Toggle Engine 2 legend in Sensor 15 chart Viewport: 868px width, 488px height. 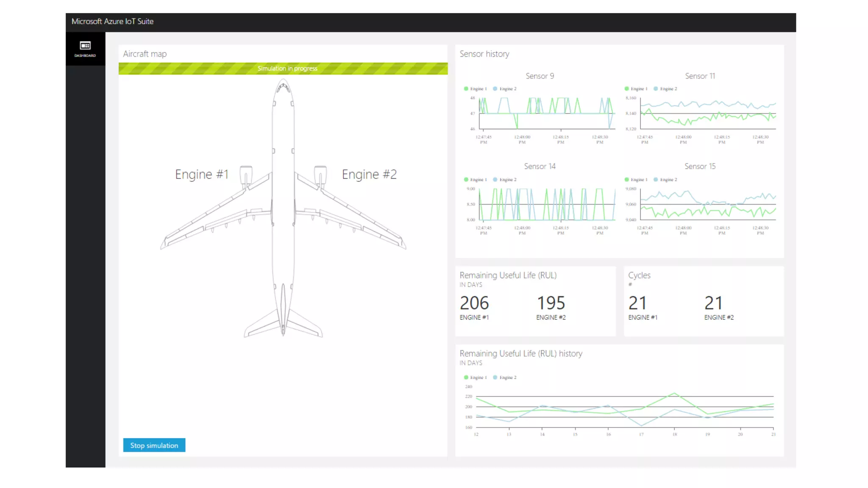(x=666, y=180)
